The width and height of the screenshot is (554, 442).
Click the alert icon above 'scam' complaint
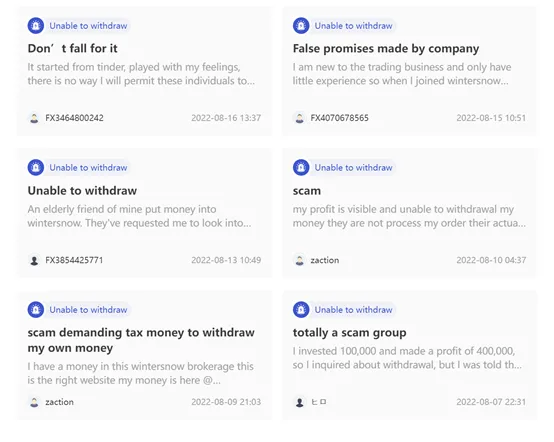(301, 167)
